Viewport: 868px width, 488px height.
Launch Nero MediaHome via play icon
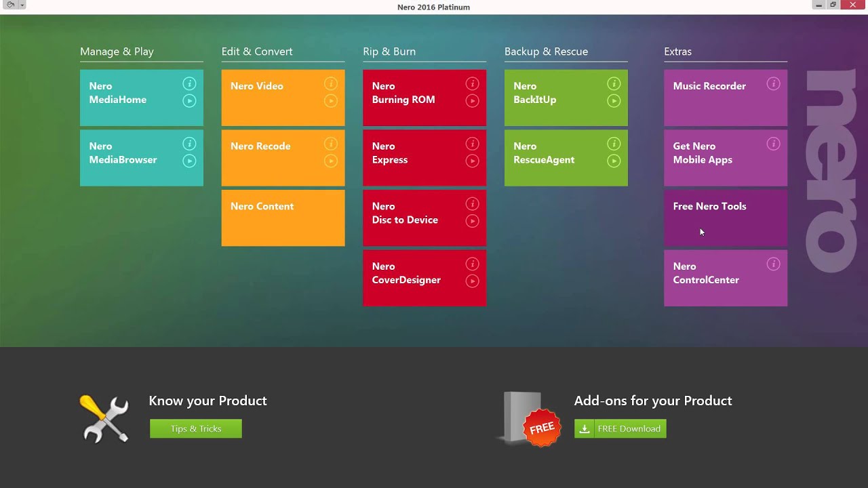point(189,101)
